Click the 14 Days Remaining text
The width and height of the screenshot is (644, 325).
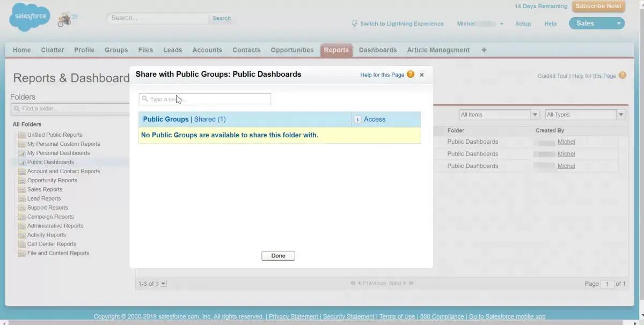(x=541, y=6)
